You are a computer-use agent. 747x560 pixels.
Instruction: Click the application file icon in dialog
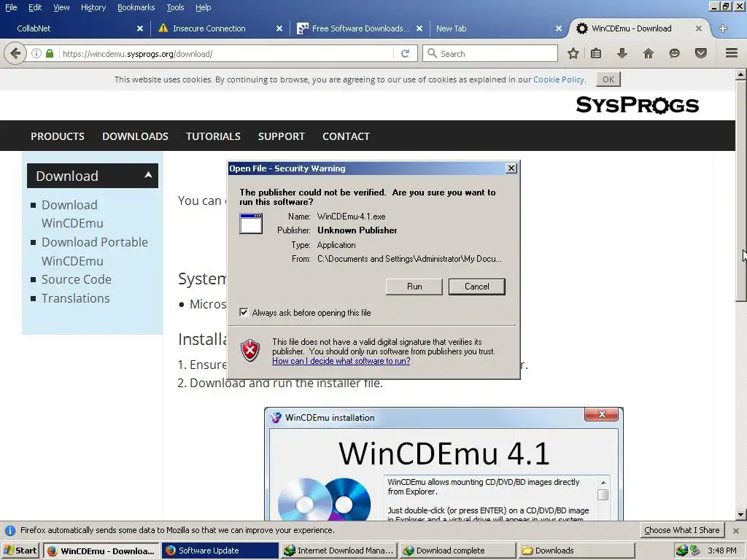point(251,224)
